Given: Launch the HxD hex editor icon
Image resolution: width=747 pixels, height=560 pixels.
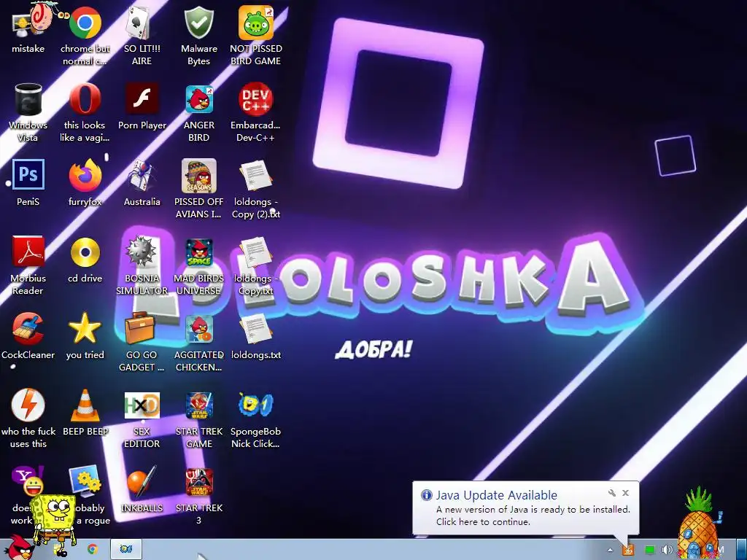Looking at the screenshot, I should coord(142,405).
